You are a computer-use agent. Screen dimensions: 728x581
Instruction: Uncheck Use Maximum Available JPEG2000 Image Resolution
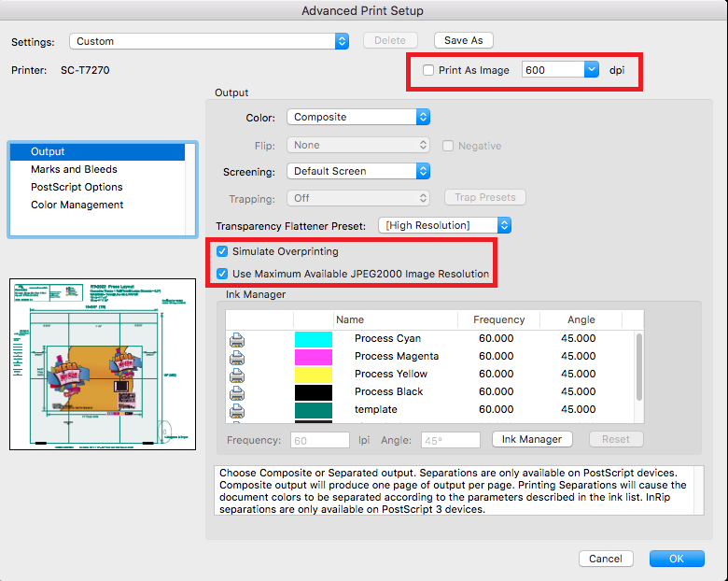pyautogui.click(x=222, y=274)
